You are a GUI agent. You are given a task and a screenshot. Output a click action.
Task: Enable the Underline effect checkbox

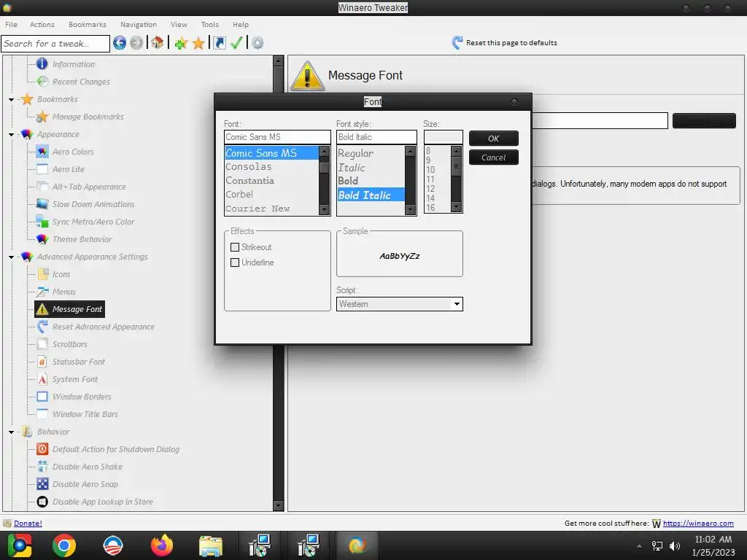click(234, 262)
